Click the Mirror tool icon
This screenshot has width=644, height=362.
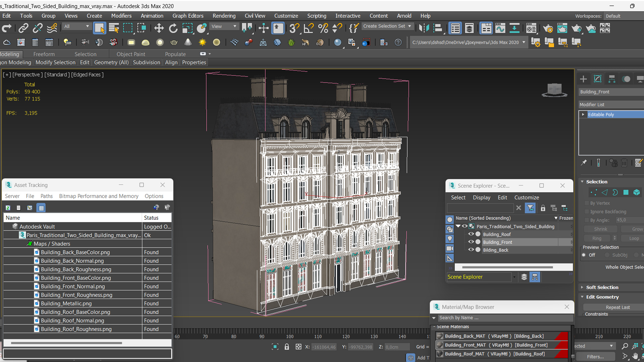(x=424, y=28)
